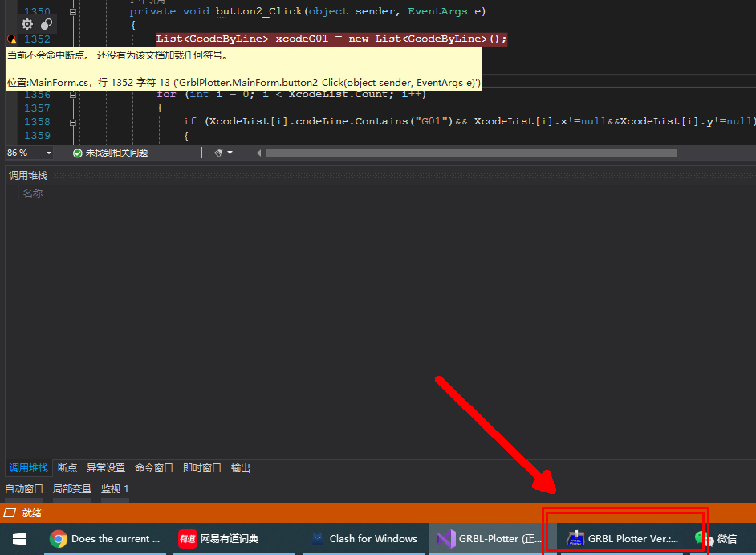The width and height of the screenshot is (756, 555).
Task: Click the disable breakpoint icon
Action: [46, 24]
